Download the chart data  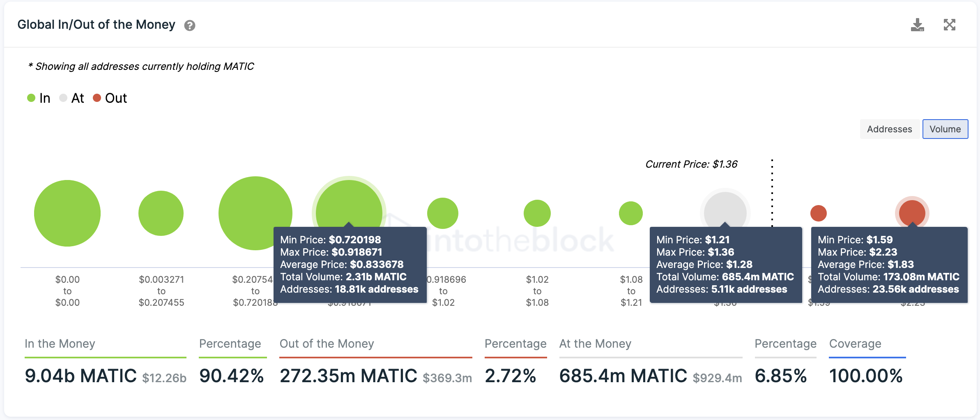tap(917, 25)
